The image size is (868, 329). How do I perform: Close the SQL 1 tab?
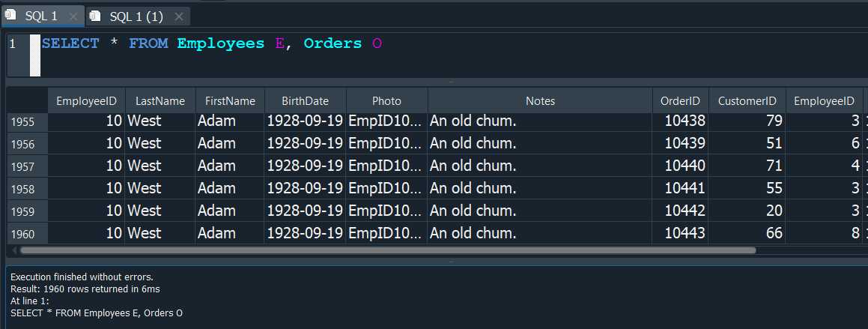[x=73, y=16]
